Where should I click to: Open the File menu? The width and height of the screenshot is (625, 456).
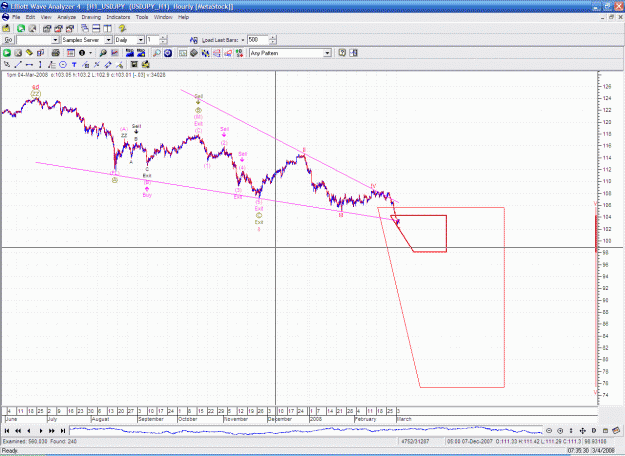(16, 18)
